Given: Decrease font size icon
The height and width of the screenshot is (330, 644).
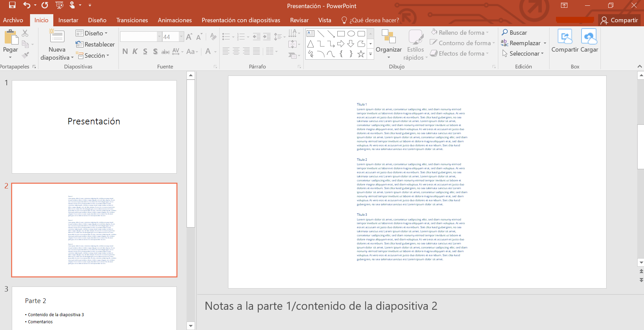Looking at the screenshot, I should coord(199,37).
